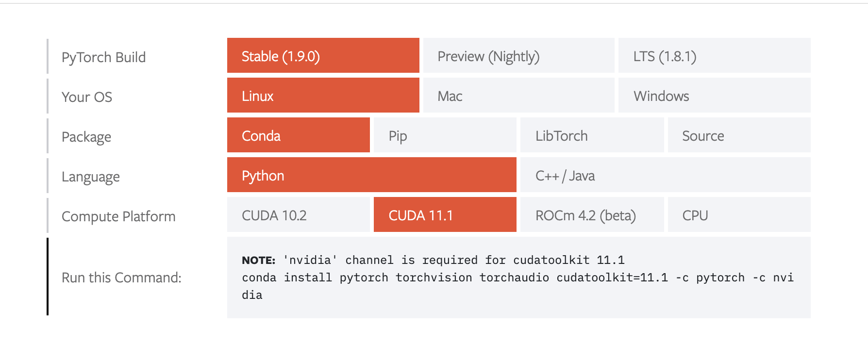The height and width of the screenshot is (360, 868).
Task: Click the nvidia channel NOTE text
Action: coord(434,260)
